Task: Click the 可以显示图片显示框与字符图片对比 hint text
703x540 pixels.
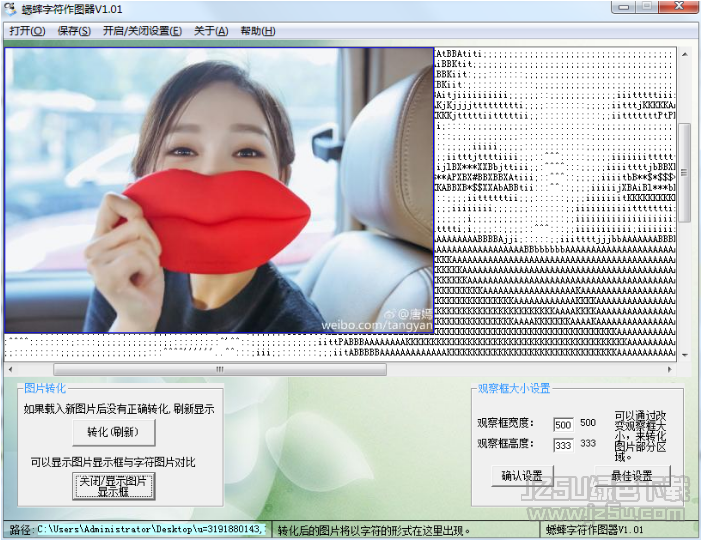Action: point(113,462)
